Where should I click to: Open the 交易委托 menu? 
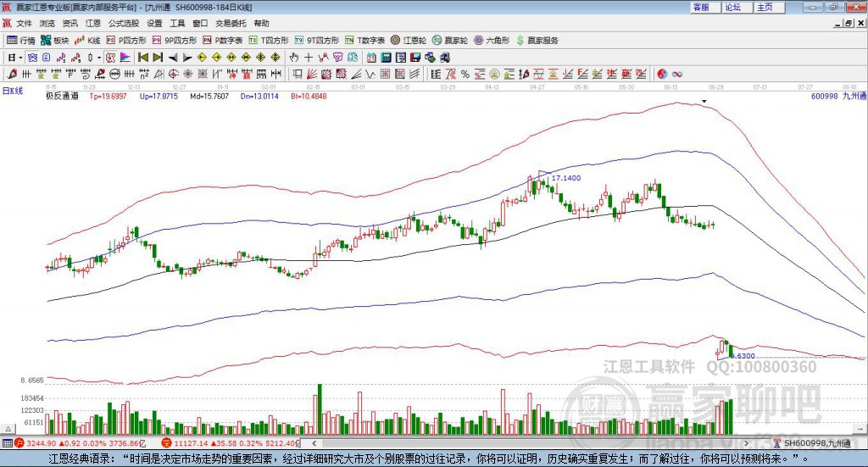[x=231, y=23]
